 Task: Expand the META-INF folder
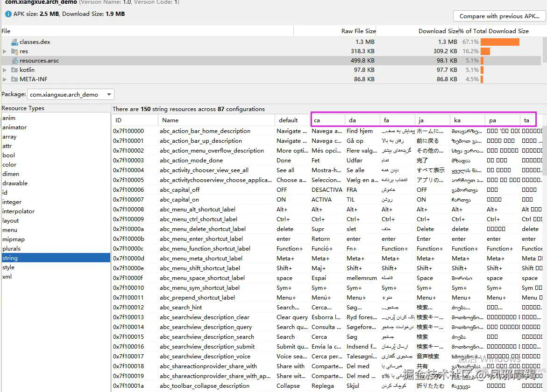pyautogui.click(x=5, y=79)
